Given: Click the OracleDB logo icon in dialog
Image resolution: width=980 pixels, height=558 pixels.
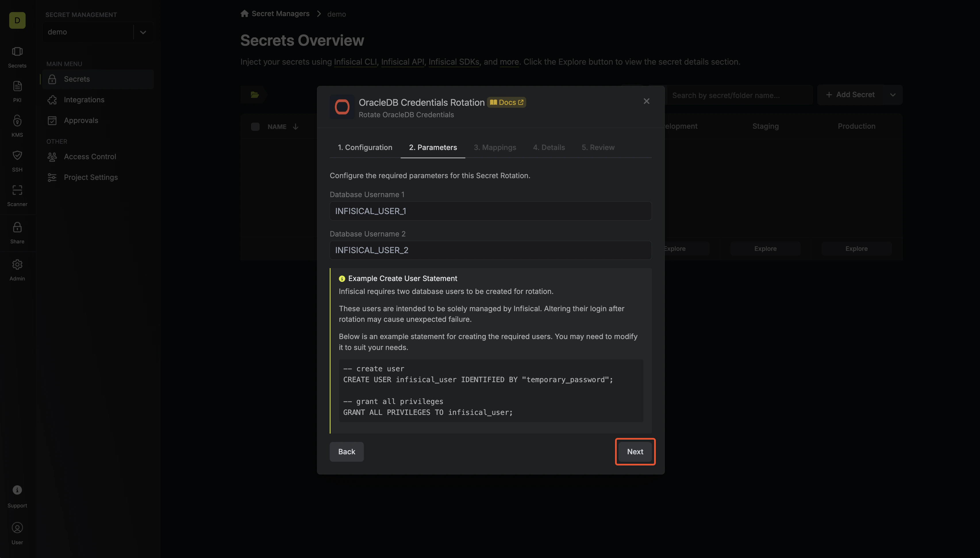Looking at the screenshot, I should click(342, 107).
